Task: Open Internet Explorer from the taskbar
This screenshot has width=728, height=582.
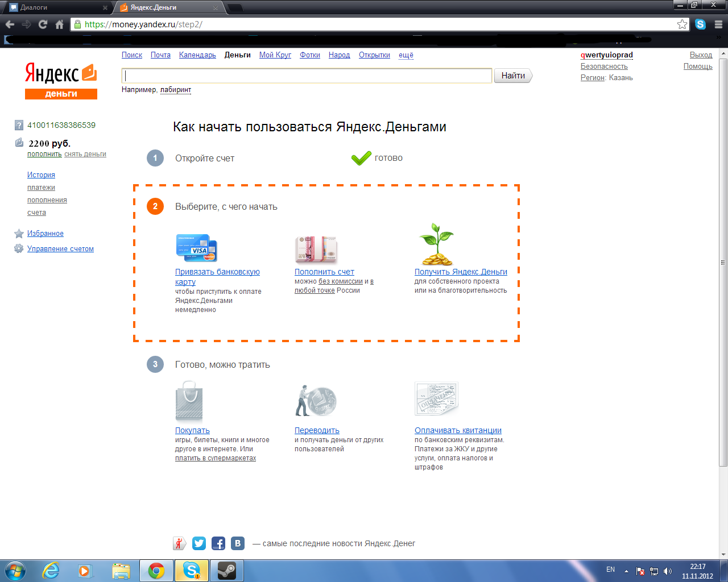Action: pos(51,571)
